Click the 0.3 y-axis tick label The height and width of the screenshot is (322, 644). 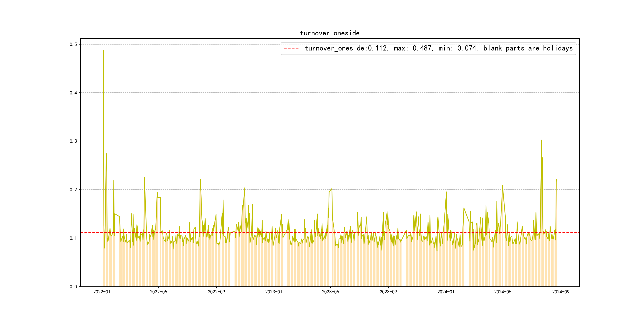[73, 141]
